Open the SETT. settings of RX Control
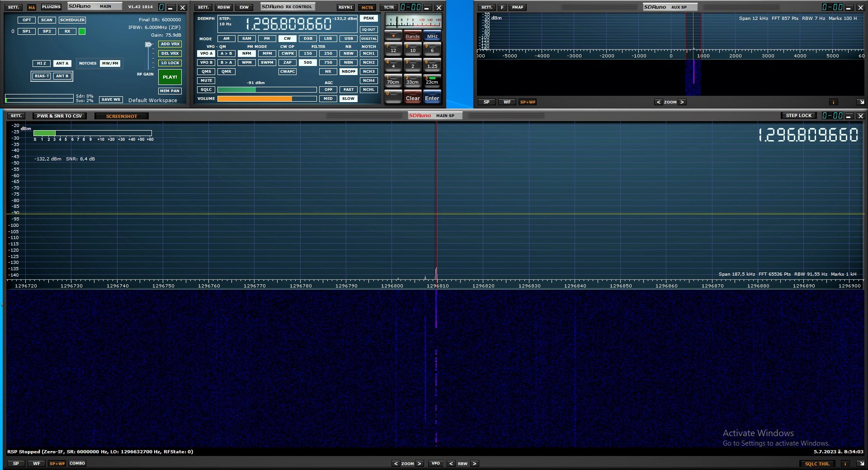The height and width of the screenshot is (470, 868). [203, 7]
